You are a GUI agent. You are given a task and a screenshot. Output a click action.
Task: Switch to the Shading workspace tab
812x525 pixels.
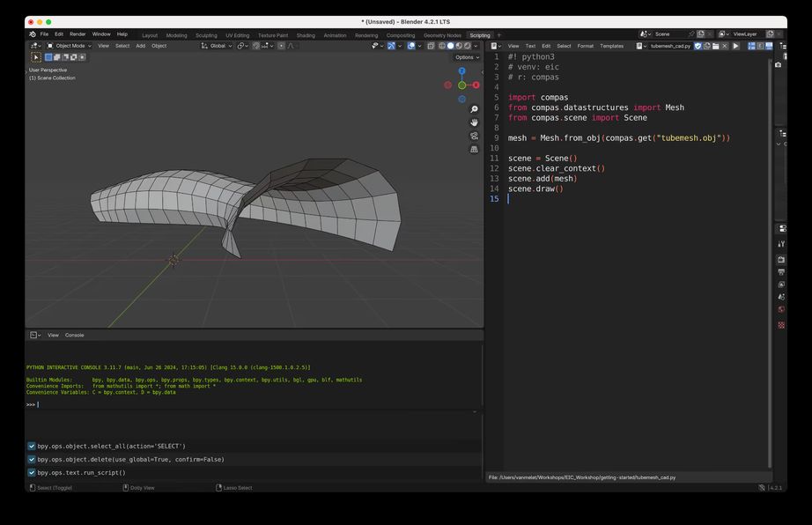tap(306, 36)
